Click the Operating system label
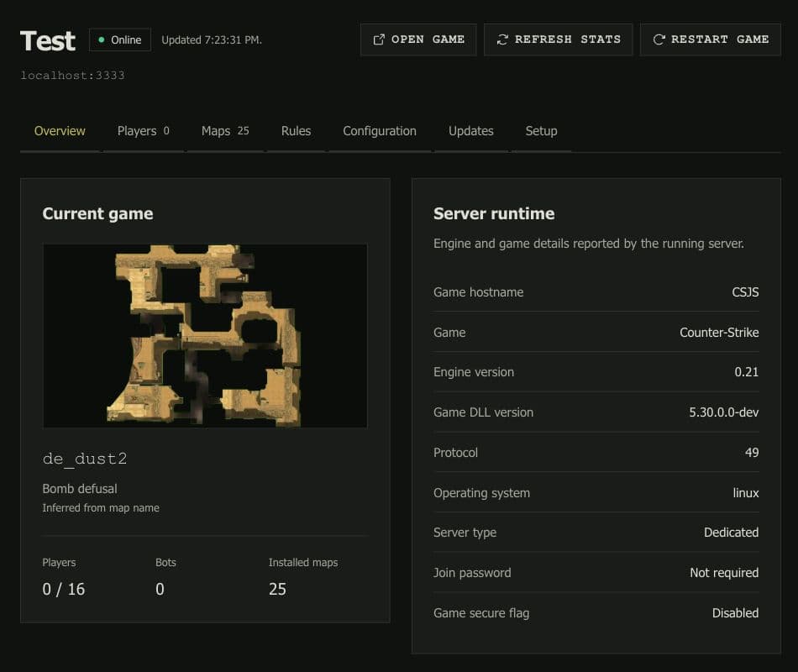 481,493
